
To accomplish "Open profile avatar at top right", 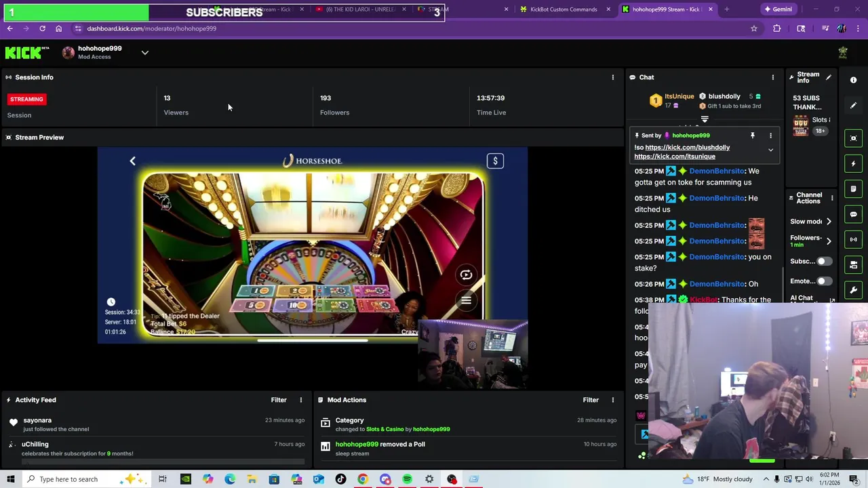I will [843, 53].
